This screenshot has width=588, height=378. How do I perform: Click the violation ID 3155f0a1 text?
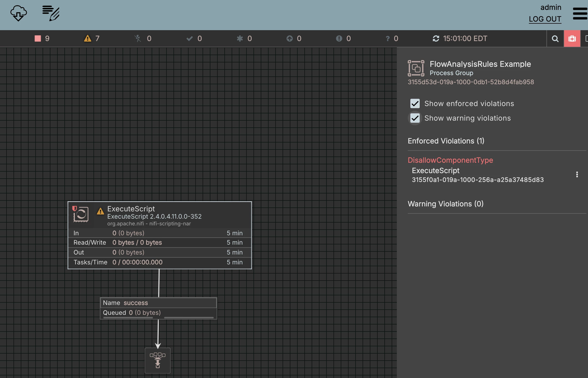coord(478,180)
